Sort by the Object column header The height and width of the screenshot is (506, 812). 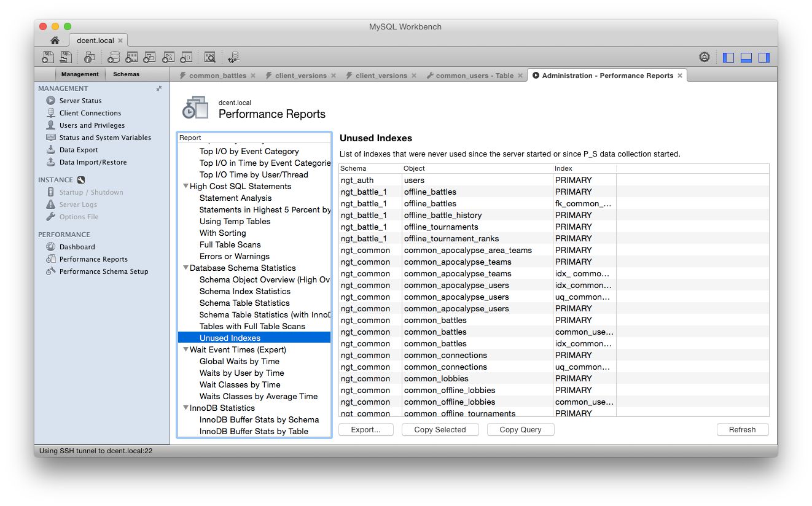(x=477, y=168)
